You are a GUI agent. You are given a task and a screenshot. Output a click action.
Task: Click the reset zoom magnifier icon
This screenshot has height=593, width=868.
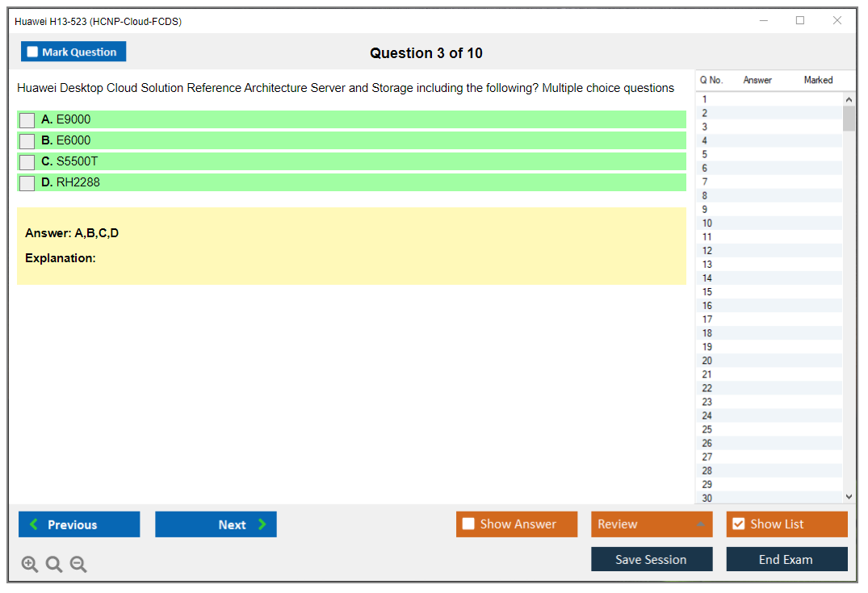click(54, 565)
